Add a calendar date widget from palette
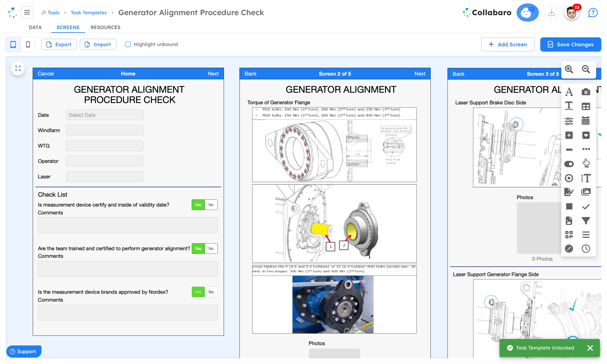The width and height of the screenshot is (607, 364). pyautogui.click(x=586, y=121)
